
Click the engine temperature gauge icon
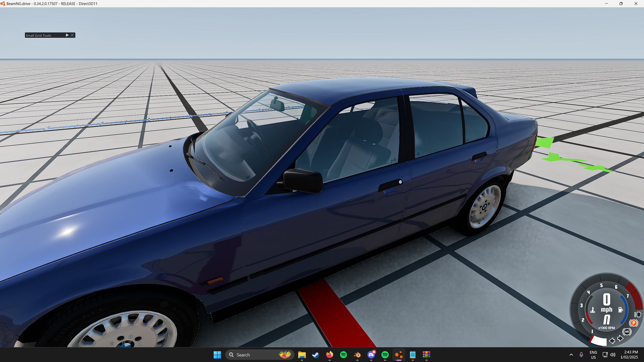click(x=593, y=310)
